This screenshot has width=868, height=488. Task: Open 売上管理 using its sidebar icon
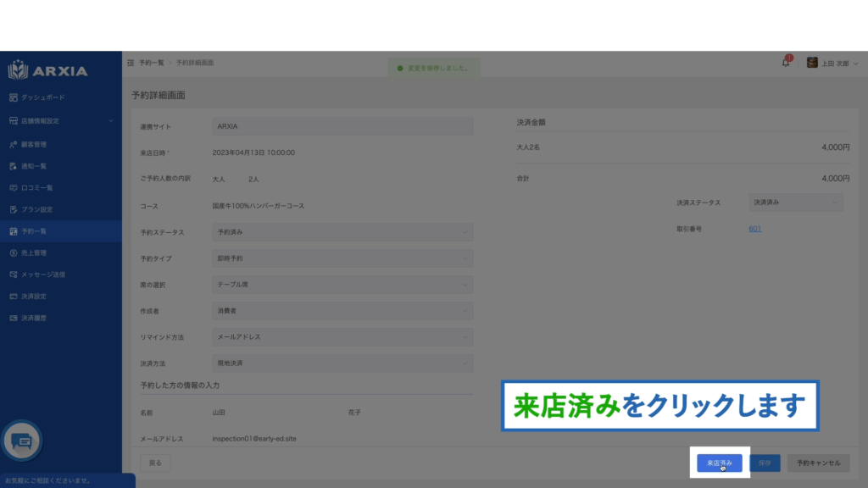pyautogui.click(x=14, y=252)
